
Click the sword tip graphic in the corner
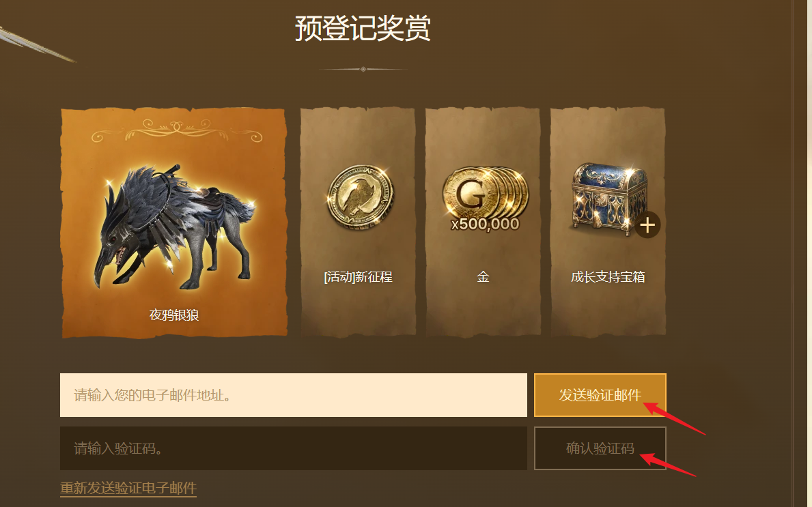(36, 44)
